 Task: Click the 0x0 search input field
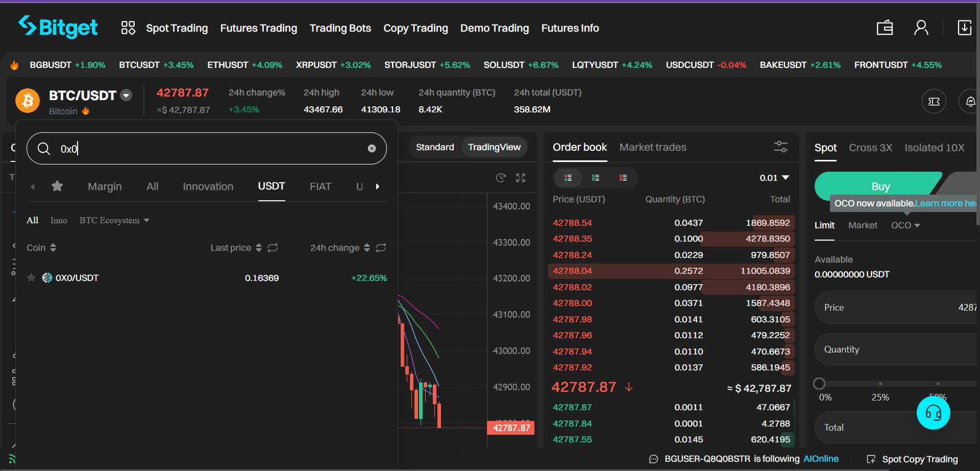(x=206, y=149)
